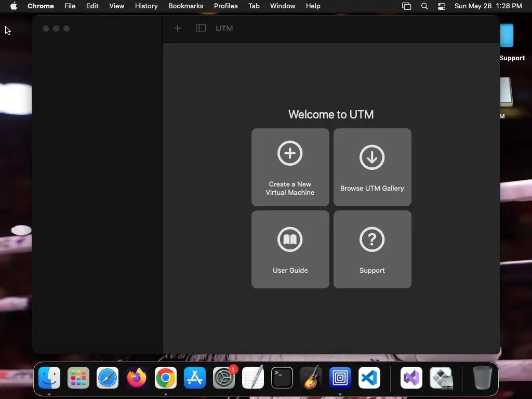Screen dimensions: 532x399
Task: Click the Welcome to UTM heading
Action: coord(331,114)
